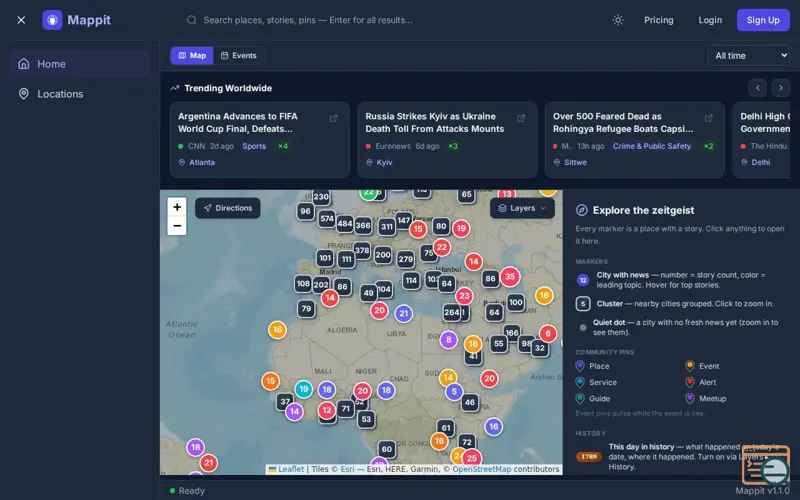Select the Sports topic tag

click(254, 146)
